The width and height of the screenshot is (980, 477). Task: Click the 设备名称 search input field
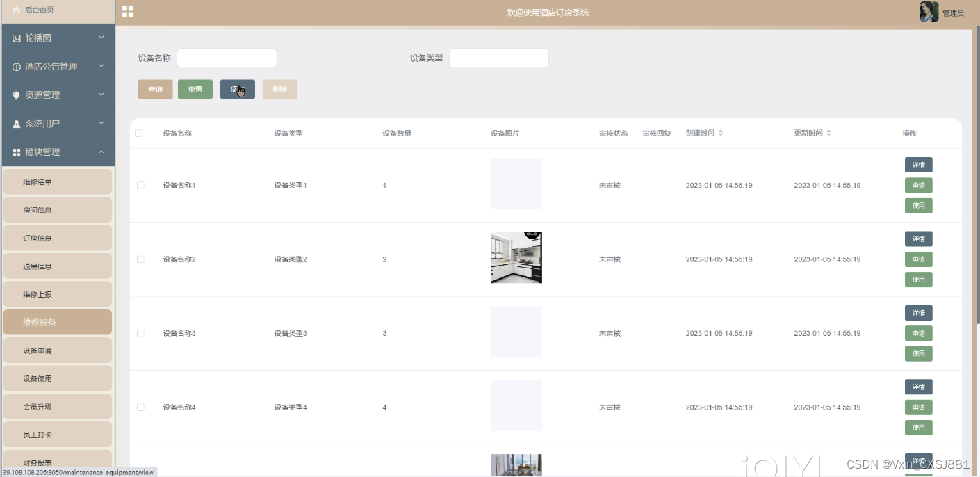[x=227, y=58]
